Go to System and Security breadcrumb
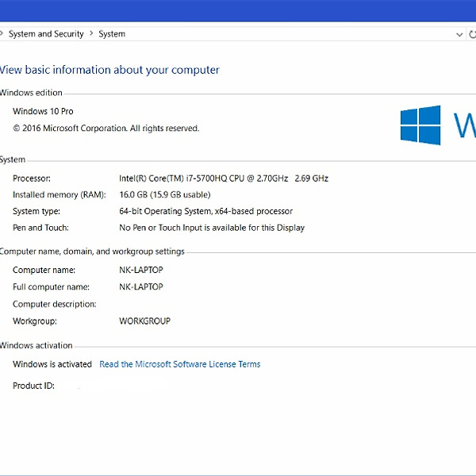476x476 pixels. click(x=45, y=34)
